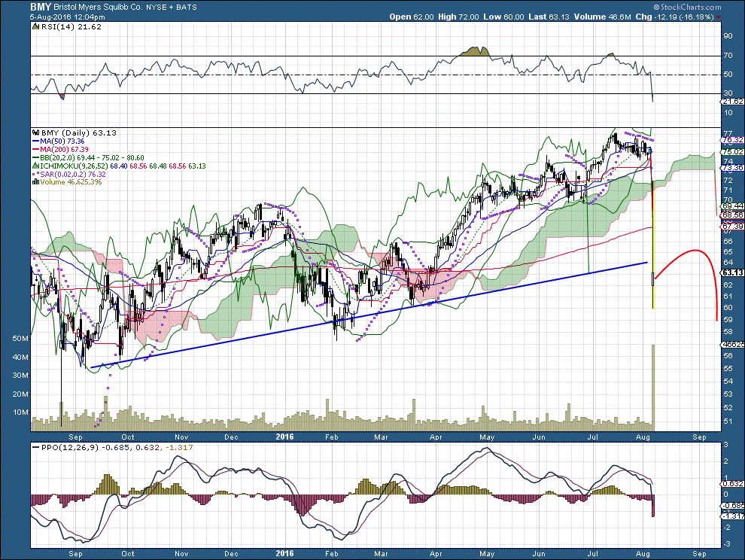Screen dimensions: 745x560
Task: Click the Open 62.00 value
Action: (x=412, y=17)
